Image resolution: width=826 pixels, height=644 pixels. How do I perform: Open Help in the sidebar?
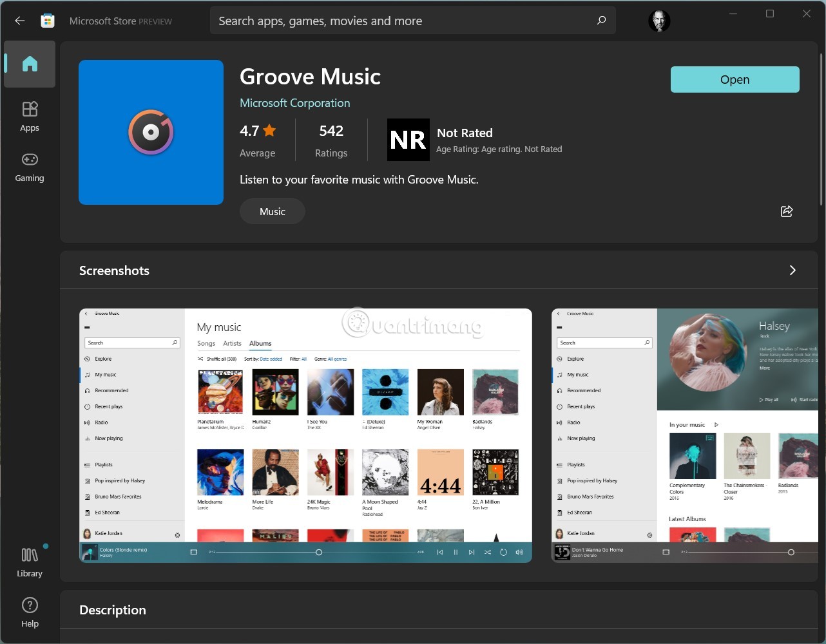click(30, 612)
